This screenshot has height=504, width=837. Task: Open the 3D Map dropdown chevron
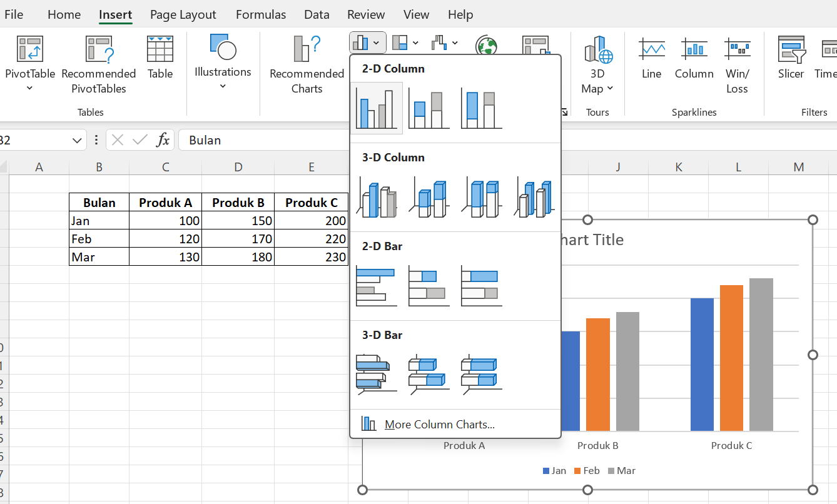tap(610, 88)
